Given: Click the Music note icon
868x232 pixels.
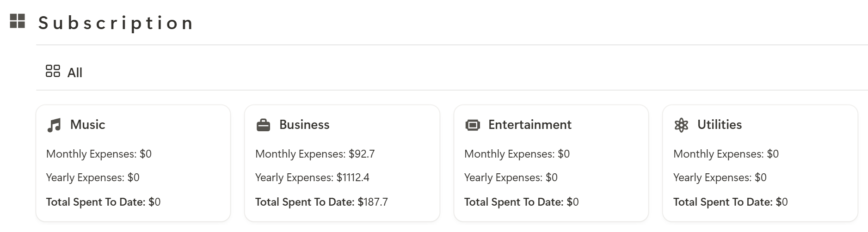Looking at the screenshot, I should click(54, 125).
